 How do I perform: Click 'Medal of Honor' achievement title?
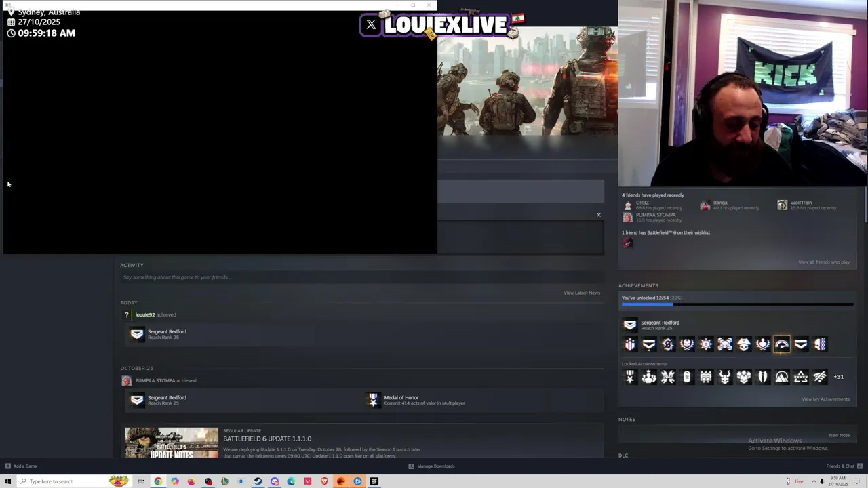pyautogui.click(x=401, y=398)
